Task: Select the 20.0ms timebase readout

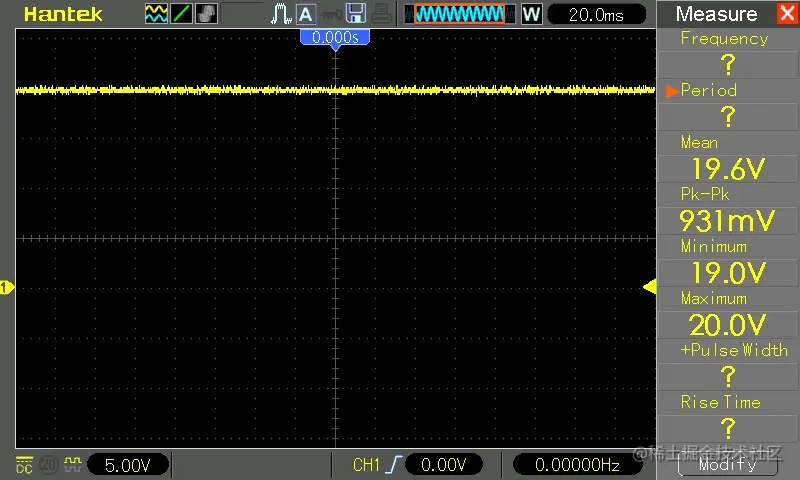Action: [596, 15]
